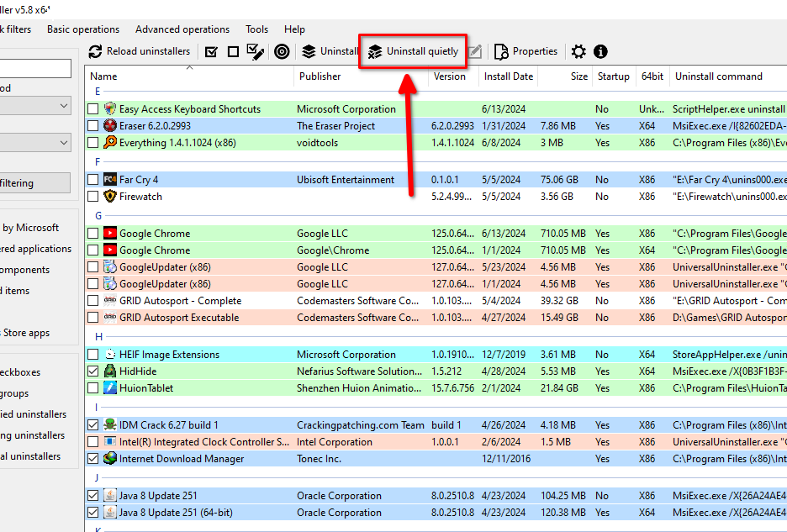Viewport: 787px width, 532px height.
Task: Check the Eraser 6.2.0.2993 checkbox
Action: [92, 125]
